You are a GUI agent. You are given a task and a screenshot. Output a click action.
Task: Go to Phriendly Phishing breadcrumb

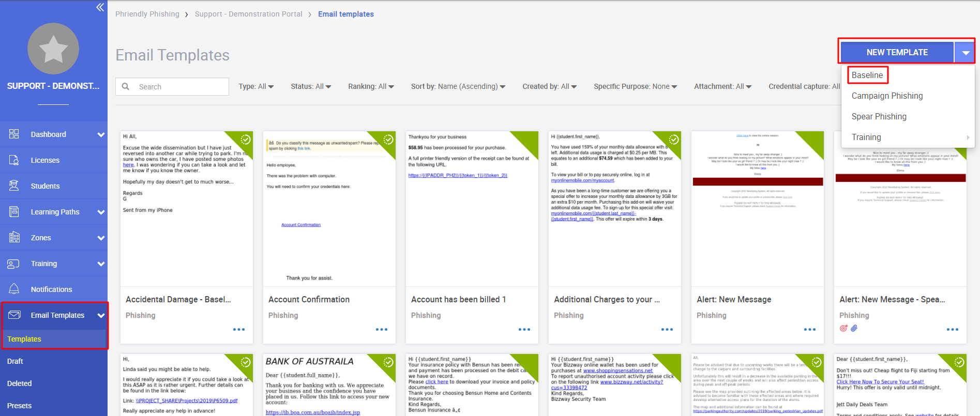coord(147,14)
